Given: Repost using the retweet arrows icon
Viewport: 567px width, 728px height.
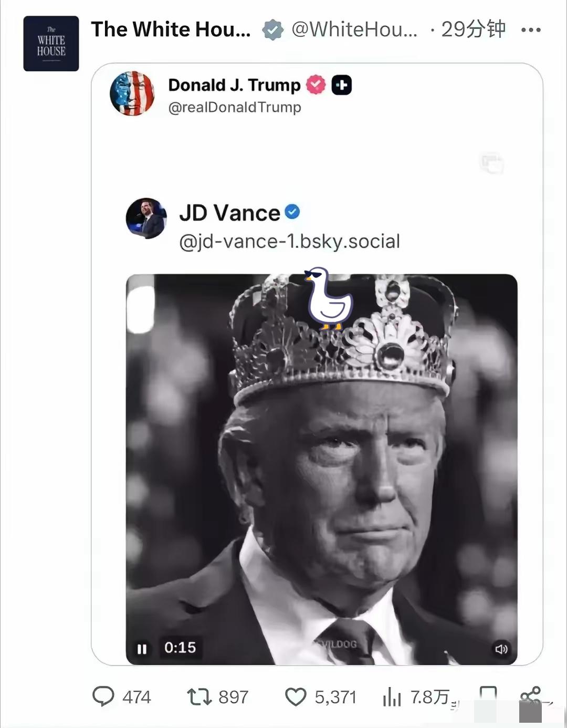Looking at the screenshot, I should pos(199,696).
